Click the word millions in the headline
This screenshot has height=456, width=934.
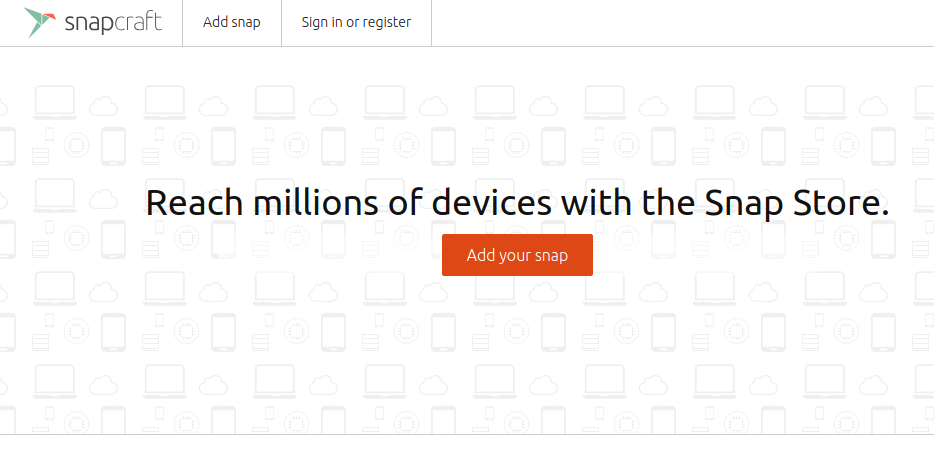pyautogui.click(x=316, y=202)
